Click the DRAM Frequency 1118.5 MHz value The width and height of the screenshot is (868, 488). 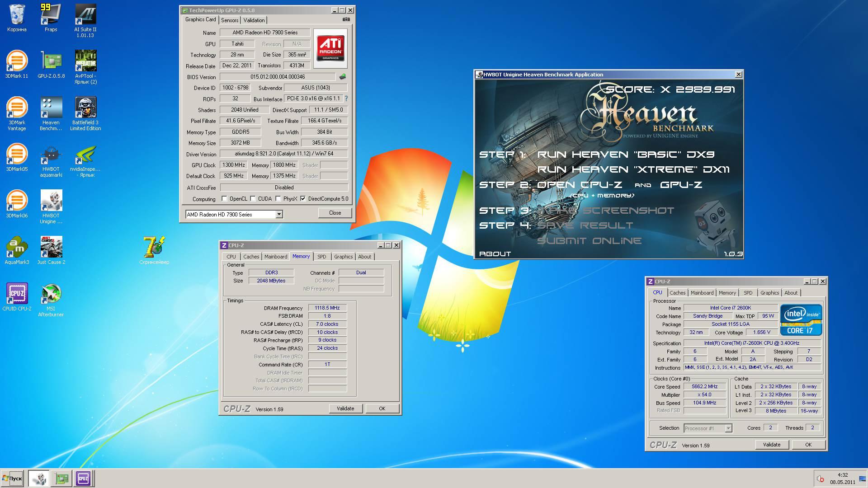tap(327, 308)
